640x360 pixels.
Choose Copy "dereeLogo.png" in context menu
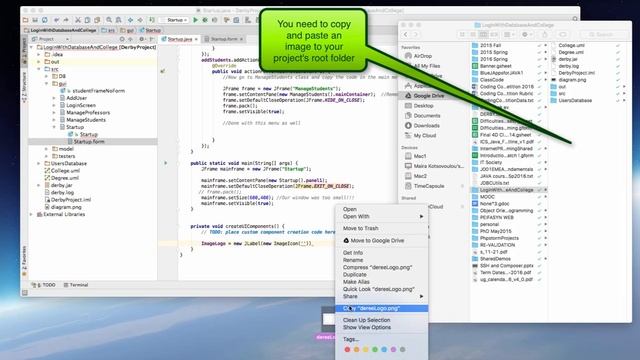pos(382,309)
